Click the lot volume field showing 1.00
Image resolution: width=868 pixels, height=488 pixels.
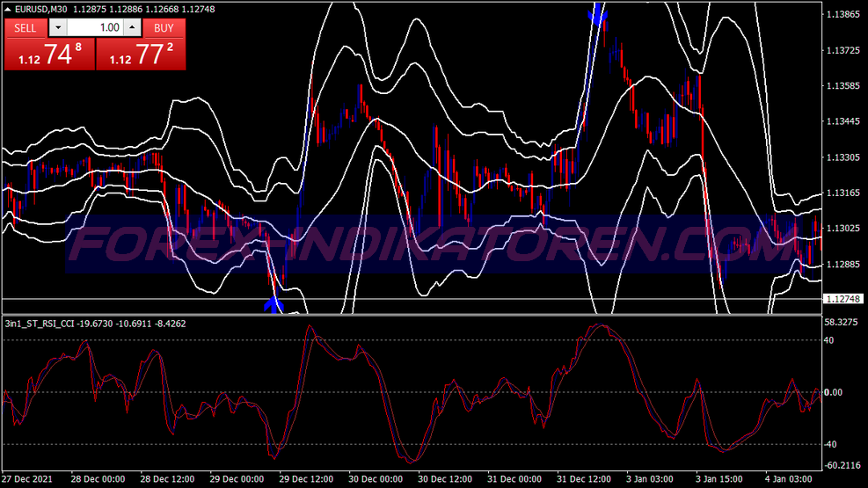coord(95,27)
